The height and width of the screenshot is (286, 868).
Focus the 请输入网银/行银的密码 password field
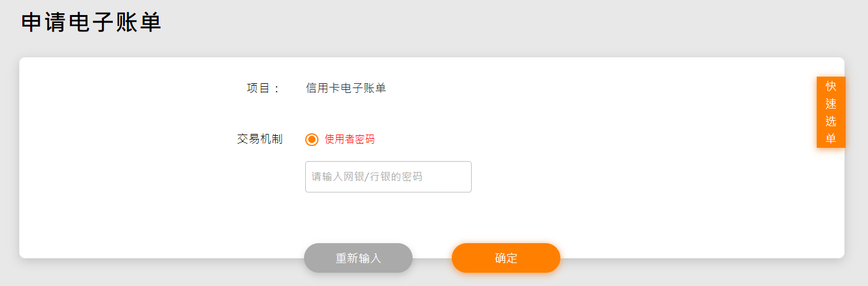point(388,177)
